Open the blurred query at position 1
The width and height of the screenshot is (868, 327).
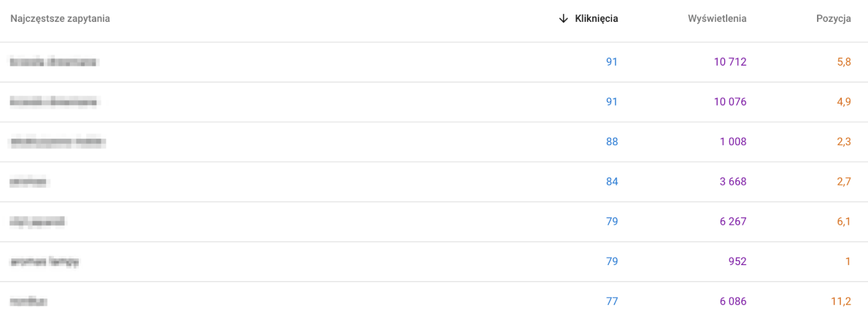point(44,261)
